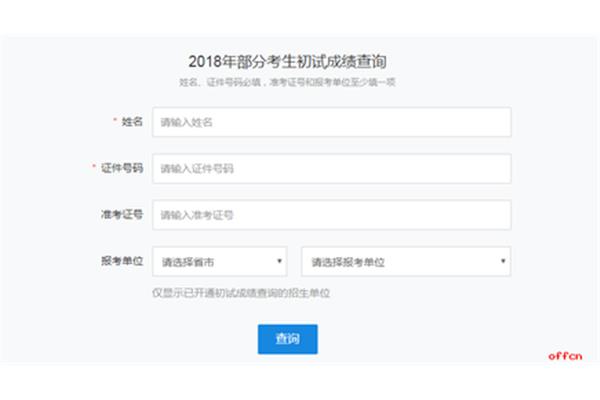The width and height of the screenshot is (600, 400).
Task: Focus the 证件号码 ID number input field
Action: (332, 169)
